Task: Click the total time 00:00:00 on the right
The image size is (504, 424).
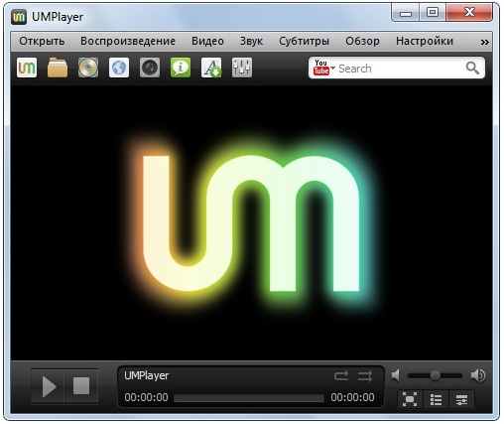Action: [352, 397]
